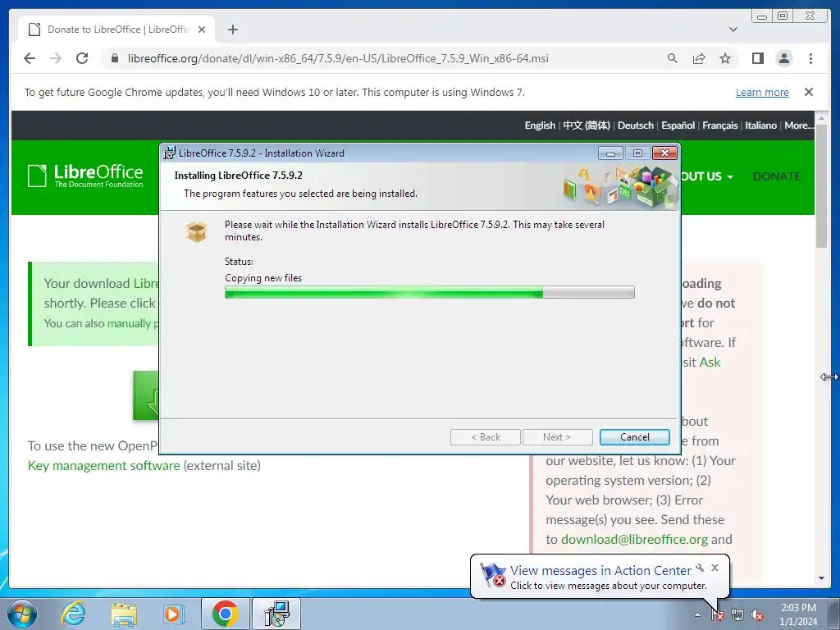Image resolution: width=840 pixels, height=630 pixels.
Task: Open Chrome profile avatar
Action: tap(783, 58)
